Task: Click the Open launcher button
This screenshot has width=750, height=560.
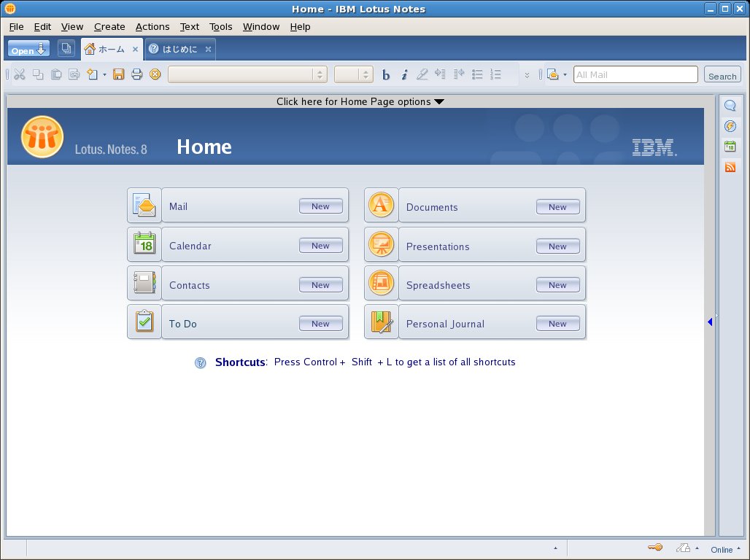Action: 28,49
